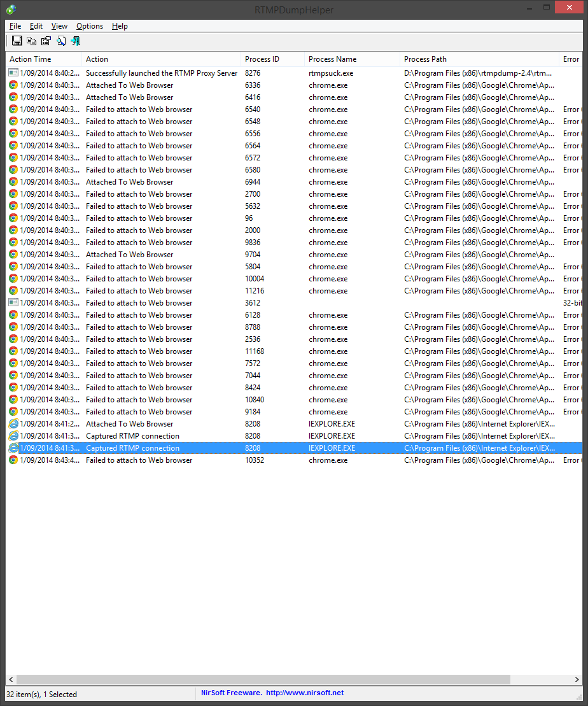The height and width of the screenshot is (706, 588).
Task: Click process ID 2000 cell
Action: [x=253, y=230]
